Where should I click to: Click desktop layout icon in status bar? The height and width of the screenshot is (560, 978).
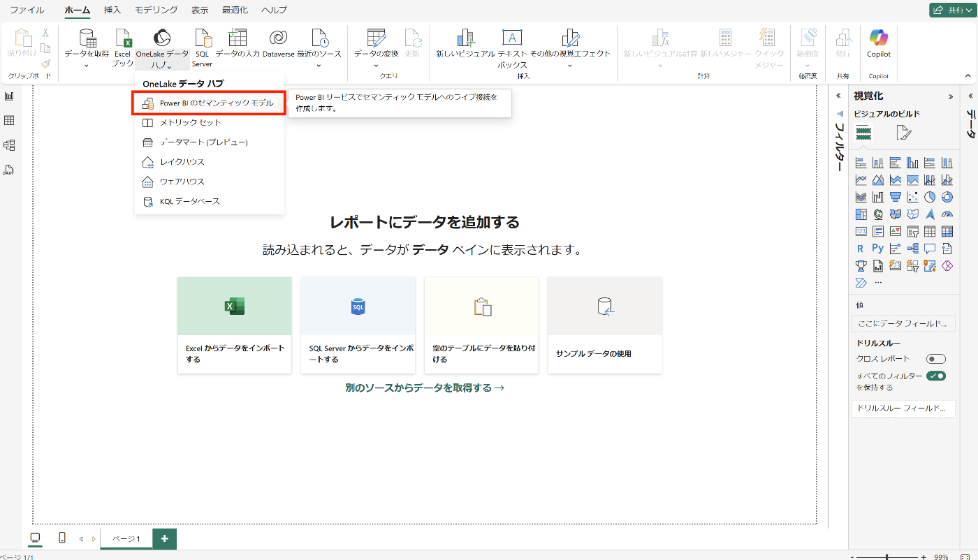tap(35, 538)
